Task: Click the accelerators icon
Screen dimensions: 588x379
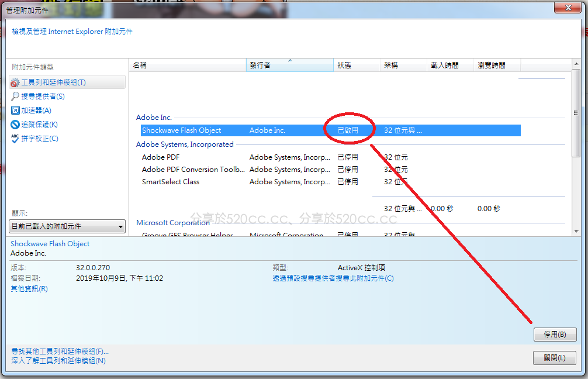Action: (x=15, y=111)
